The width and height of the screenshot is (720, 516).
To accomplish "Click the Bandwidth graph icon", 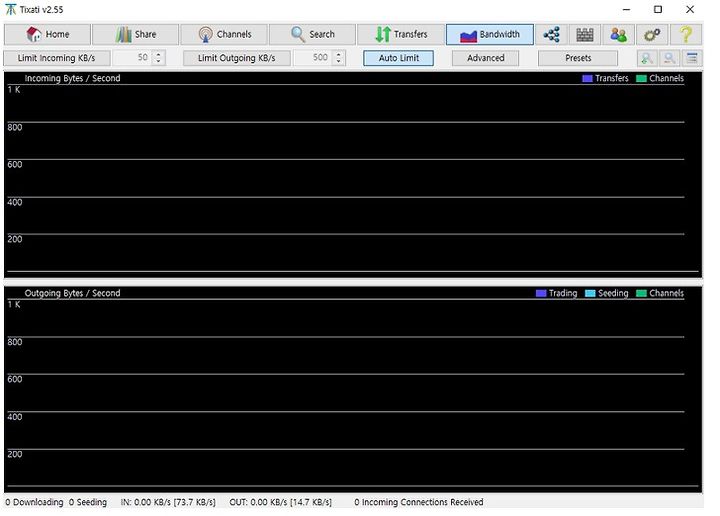I will click(468, 36).
